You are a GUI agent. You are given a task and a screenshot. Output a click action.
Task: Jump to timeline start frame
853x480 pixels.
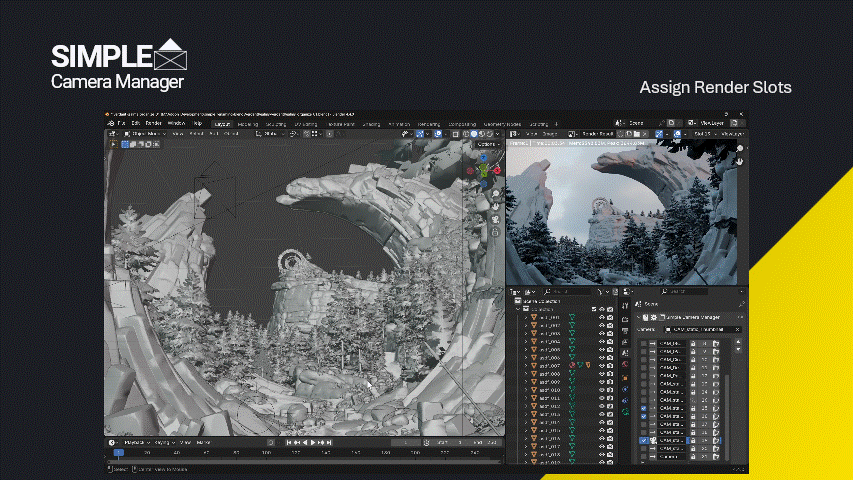(289, 443)
